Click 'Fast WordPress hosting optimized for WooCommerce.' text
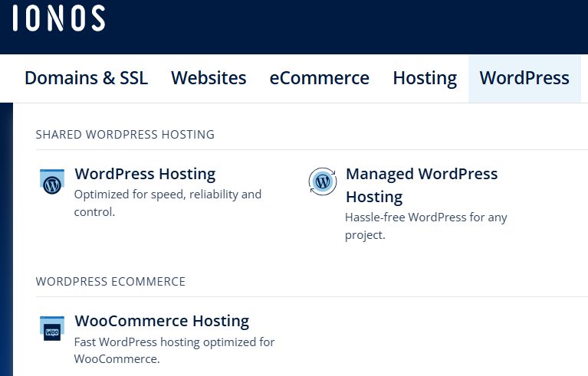Screen dimensions: 588x376 174,350
